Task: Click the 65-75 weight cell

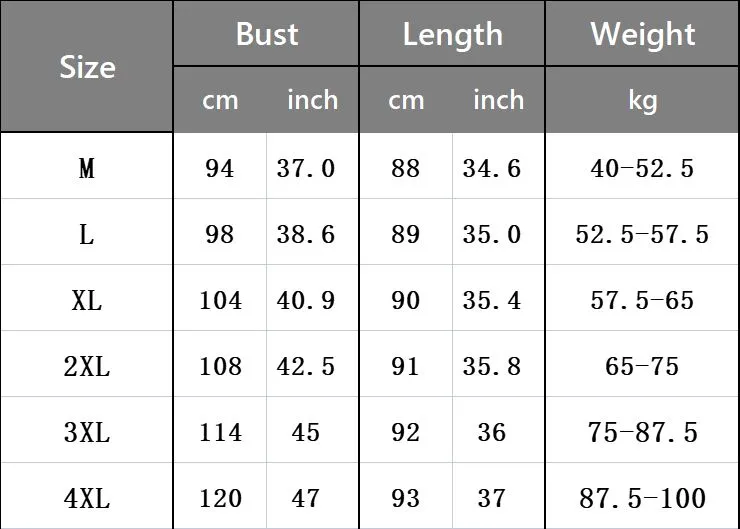Action: click(x=642, y=366)
